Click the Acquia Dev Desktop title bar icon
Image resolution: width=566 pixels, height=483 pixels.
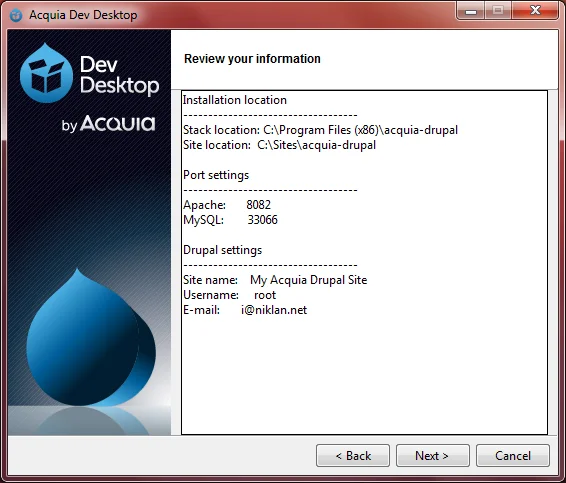[x=16, y=15]
